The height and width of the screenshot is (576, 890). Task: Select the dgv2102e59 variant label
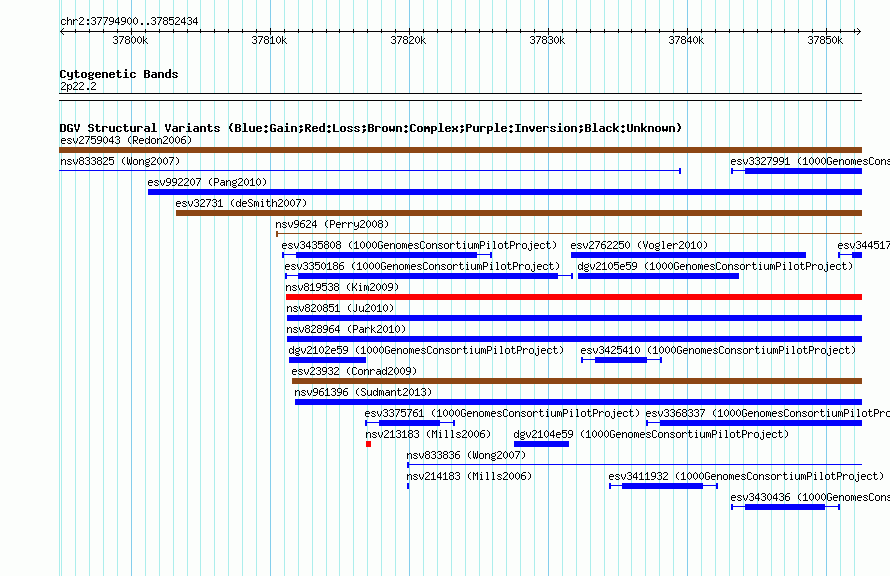click(x=426, y=350)
